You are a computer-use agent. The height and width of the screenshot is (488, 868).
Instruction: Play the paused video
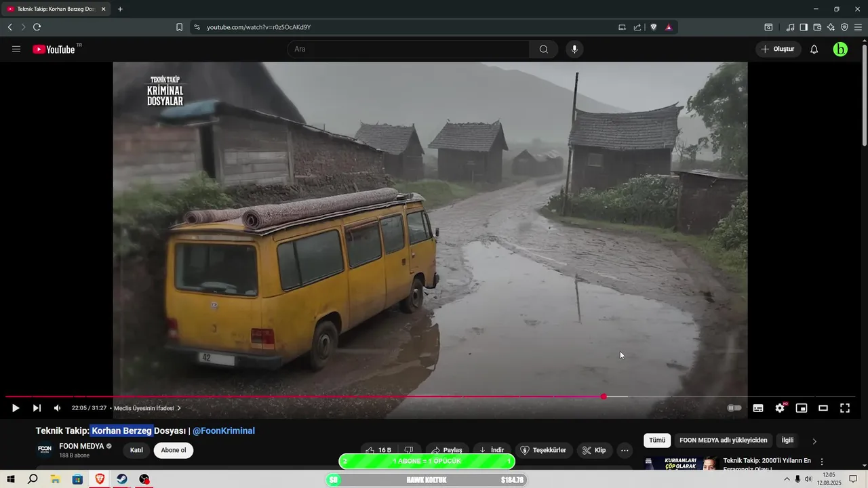[x=16, y=408]
